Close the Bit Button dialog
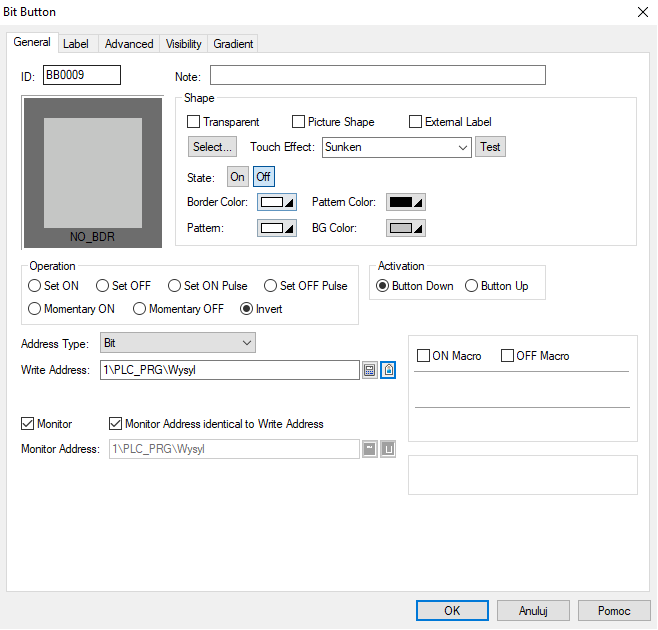Viewport: 658px width, 630px height. (x=642, y=12)
